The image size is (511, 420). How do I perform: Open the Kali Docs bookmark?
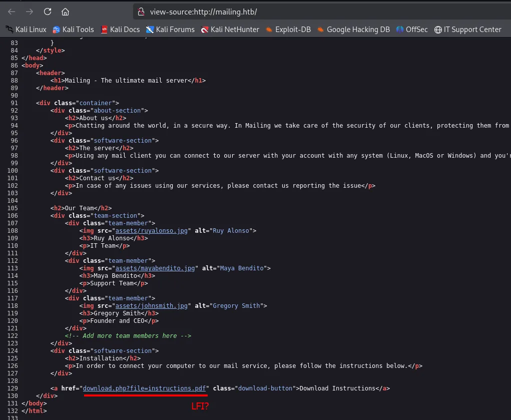click(120, 30)
